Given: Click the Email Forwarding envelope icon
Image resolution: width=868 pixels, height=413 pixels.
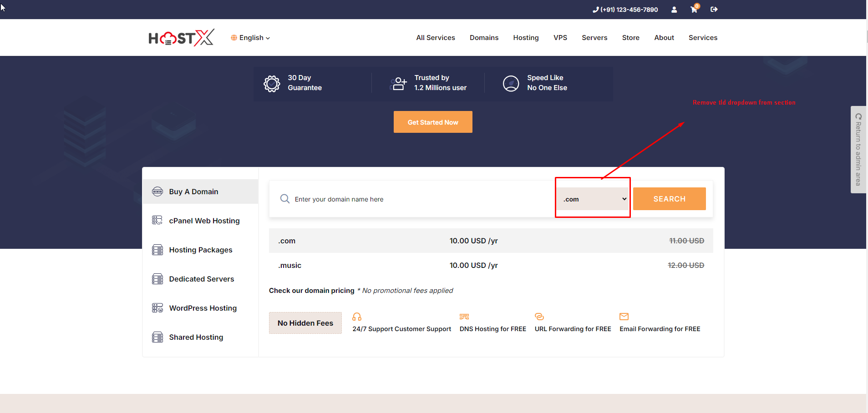Looking at the screenshot, I should (624, 317).
